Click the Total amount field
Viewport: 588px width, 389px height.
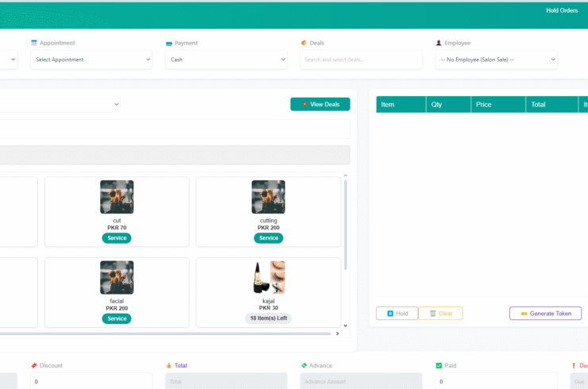pos(226,381)
